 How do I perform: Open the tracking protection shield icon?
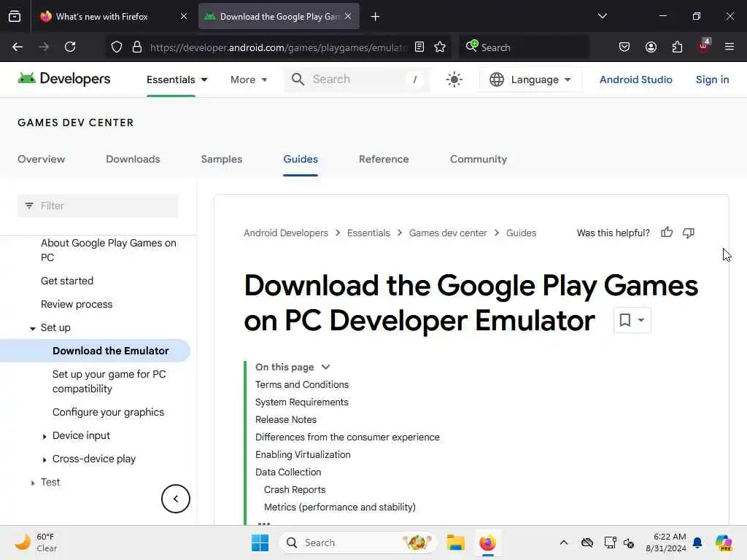117,47
